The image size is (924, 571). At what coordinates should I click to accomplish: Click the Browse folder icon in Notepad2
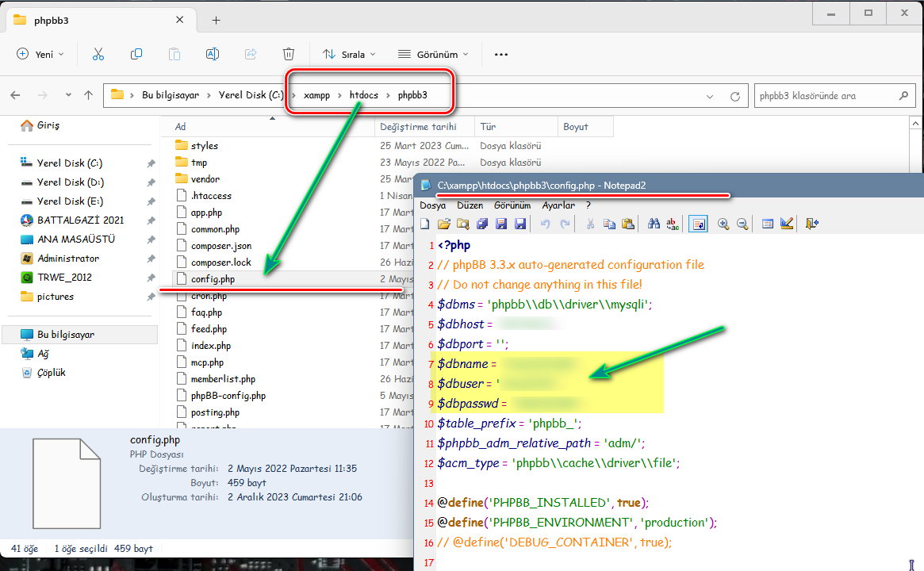[x=463, y=224]
